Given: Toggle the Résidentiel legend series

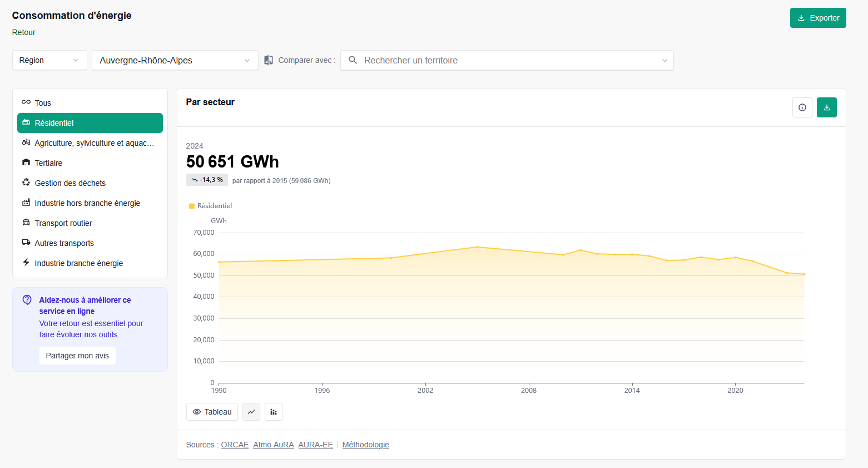Looking at the screenshot, I should pyautogui.click(x=210, y=206).
